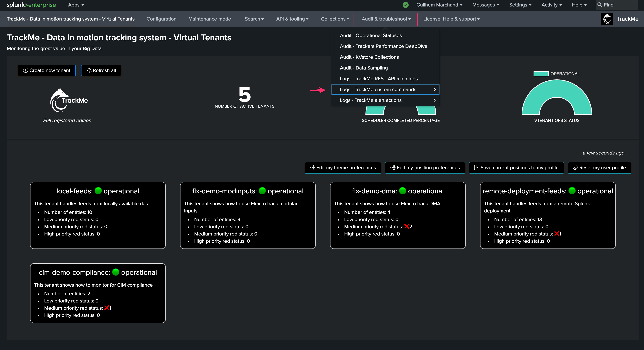This screenshot has width=644, height=350.
Task: Go to Virtual Tenants nav item
Action: point(71,19)
